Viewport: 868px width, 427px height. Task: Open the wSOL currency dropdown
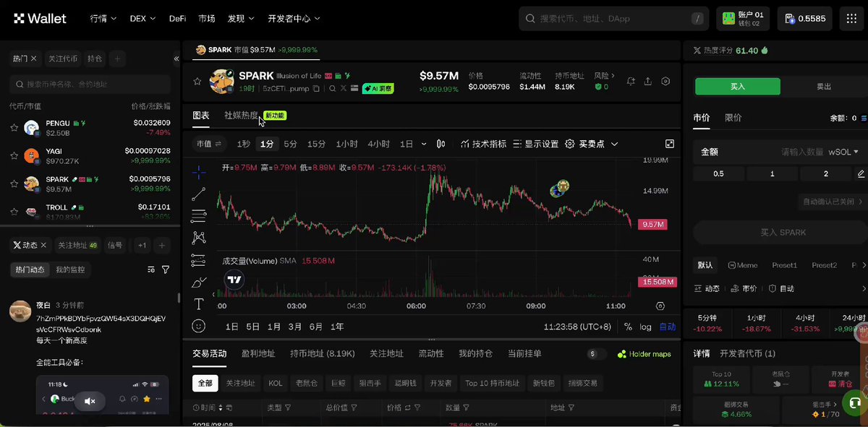[843, 152]
